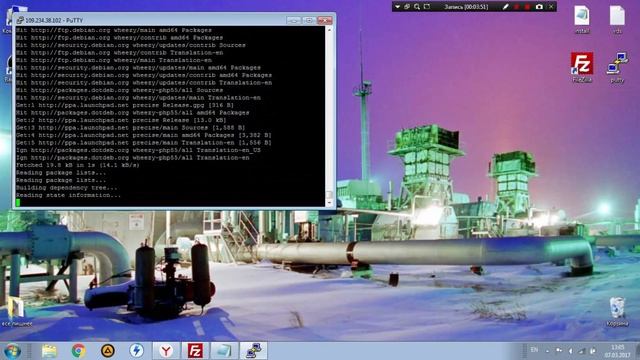Minimize the PuTTY window
The image size is (640, 360).
(x=293, y=20)
